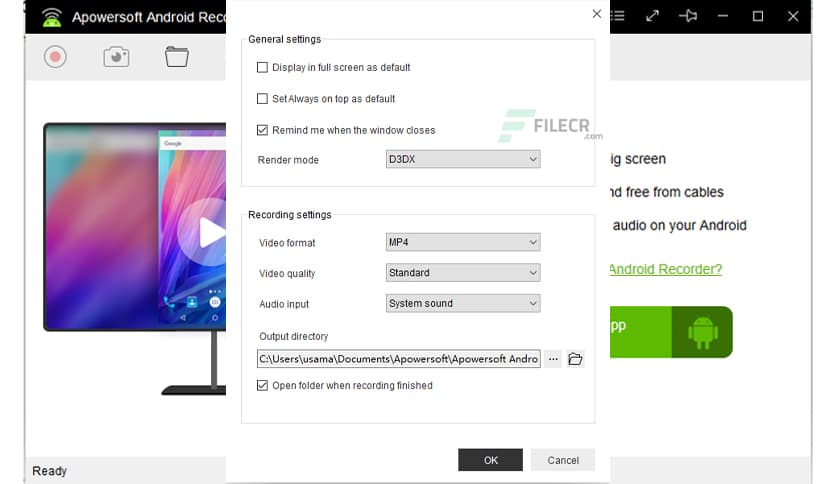The image size is (836, 484).
Task: Click the Output directory path field
Action: tap(399, 359)
